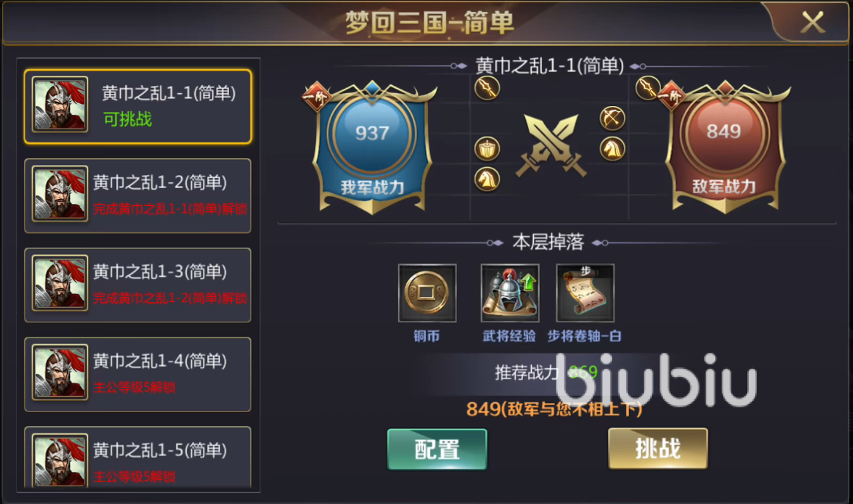Click the green 配置 button
Screen dimensions: 853x504
(437, 449)
